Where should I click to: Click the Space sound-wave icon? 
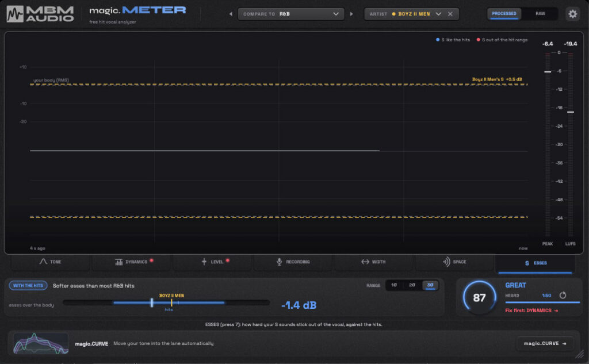point(446,262)
